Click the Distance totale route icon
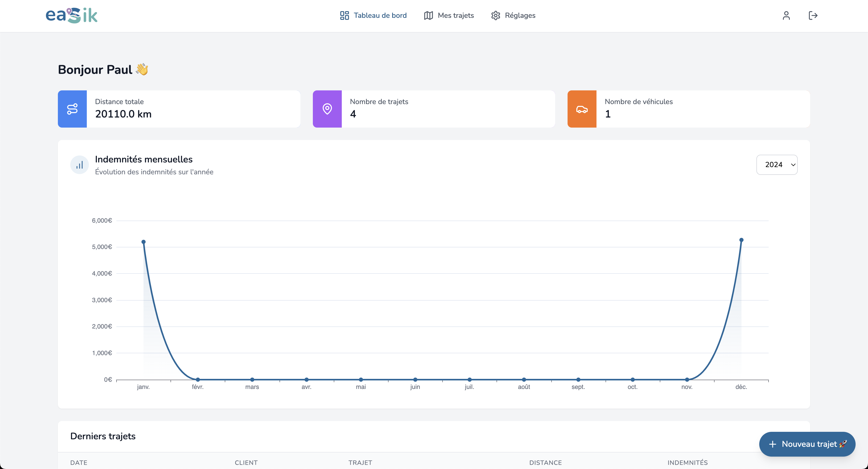868x469 pixels. 72,109
